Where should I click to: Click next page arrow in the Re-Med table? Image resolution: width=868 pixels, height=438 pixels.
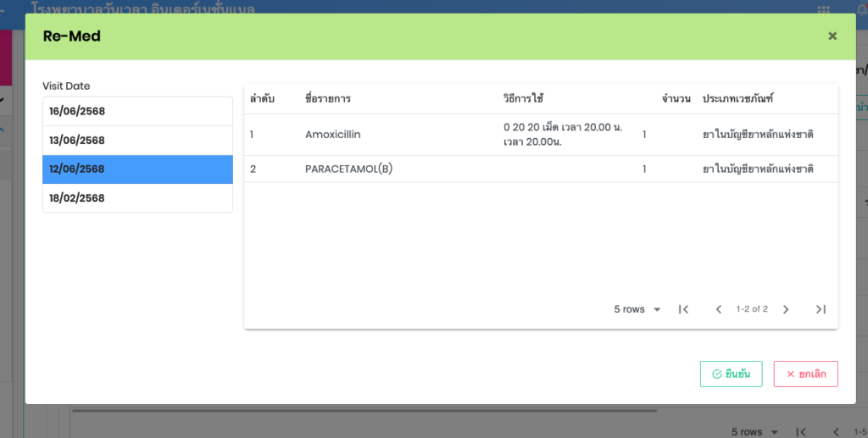[x=786, y=309]
